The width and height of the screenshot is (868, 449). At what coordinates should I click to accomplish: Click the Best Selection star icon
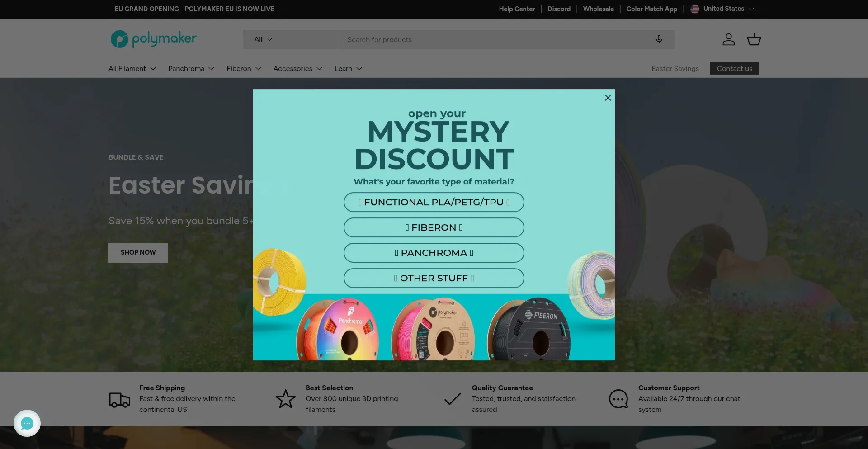click(286, 399)
